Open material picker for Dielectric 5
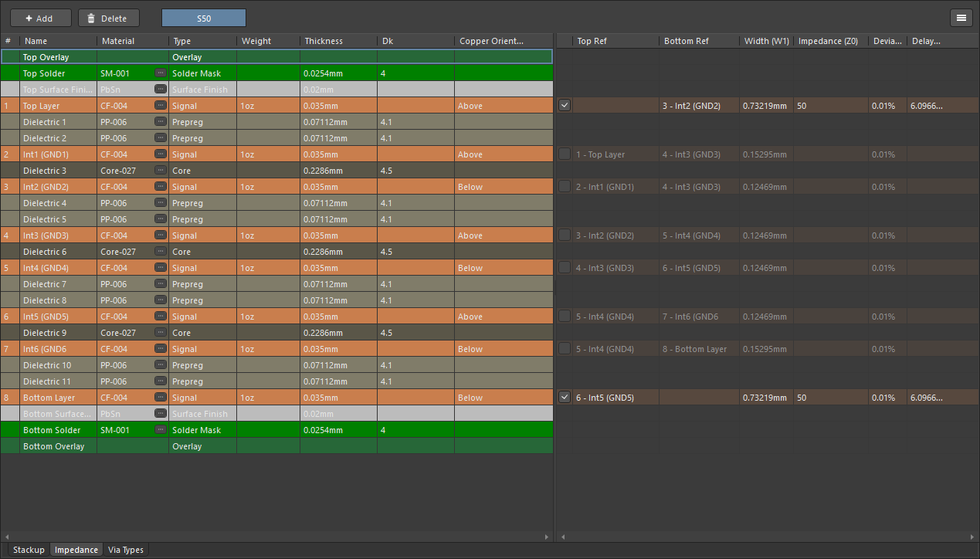This screenshot has height=559, width=980. point(160,219)
